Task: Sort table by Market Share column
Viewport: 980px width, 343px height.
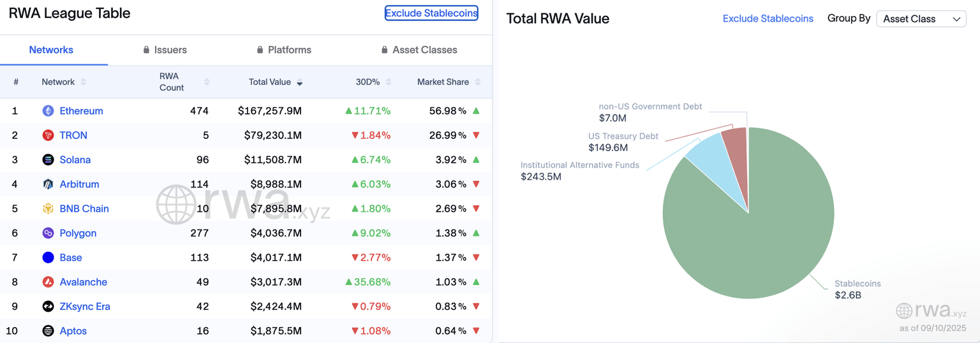Action: click(x=478, y=82)
